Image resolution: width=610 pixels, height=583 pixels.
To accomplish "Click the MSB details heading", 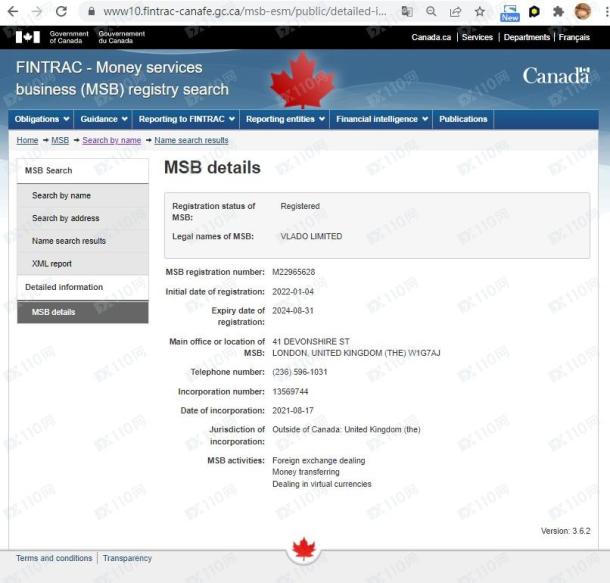I will pos(212,168).
